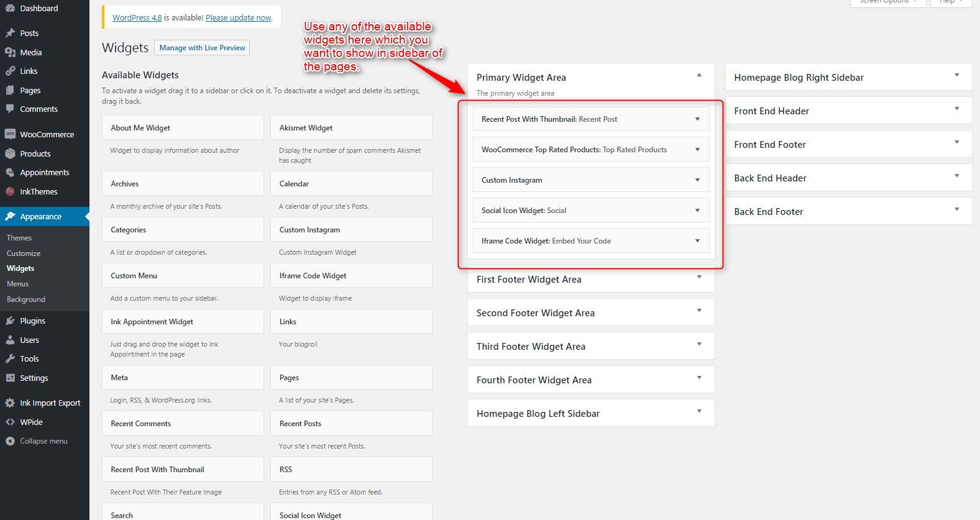This screenshot has width=980, height=520.
Task: Click the WooCommerce icon in sidebar
Action: (x=10, y=134)
